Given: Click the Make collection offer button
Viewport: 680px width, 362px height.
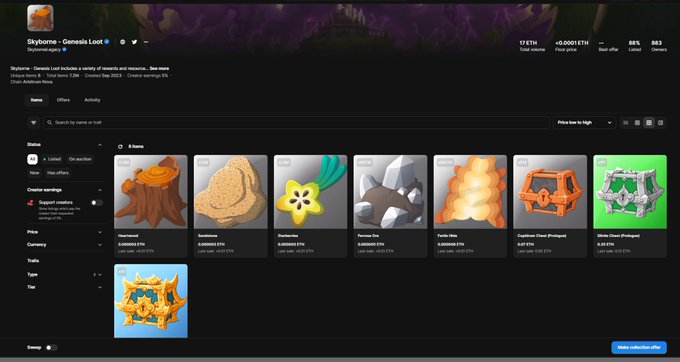Looking at the screenshot, I should coord(639,347).
